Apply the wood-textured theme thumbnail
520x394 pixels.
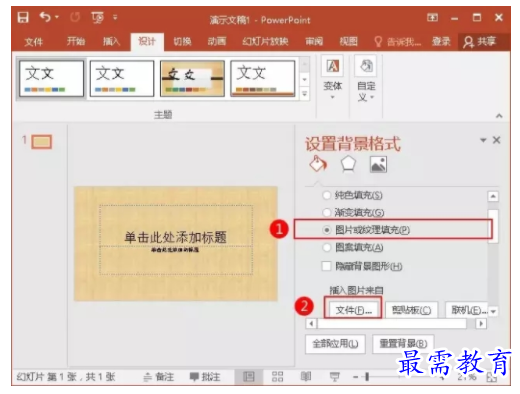click(192, 79)
